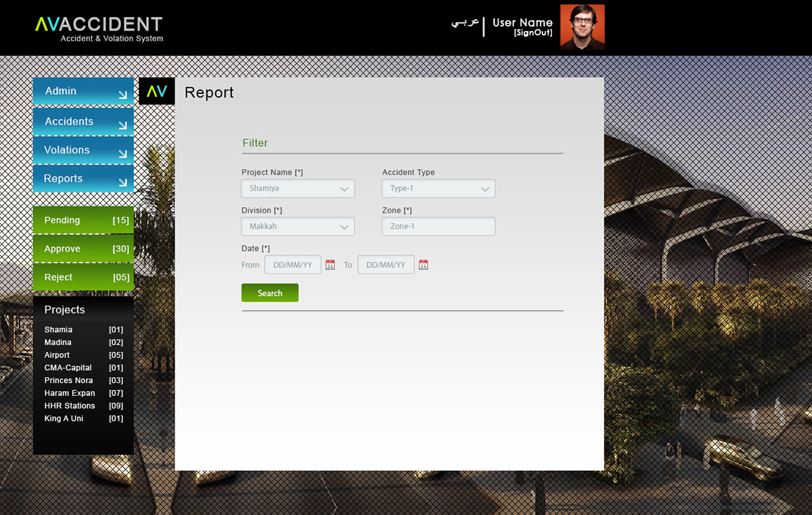812x515 pixels.
Task: Open the Project Name dropdown
Action: [x=298, y=189]
